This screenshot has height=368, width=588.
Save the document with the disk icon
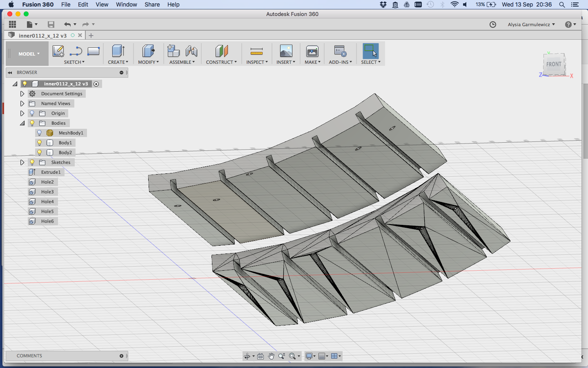51,25
